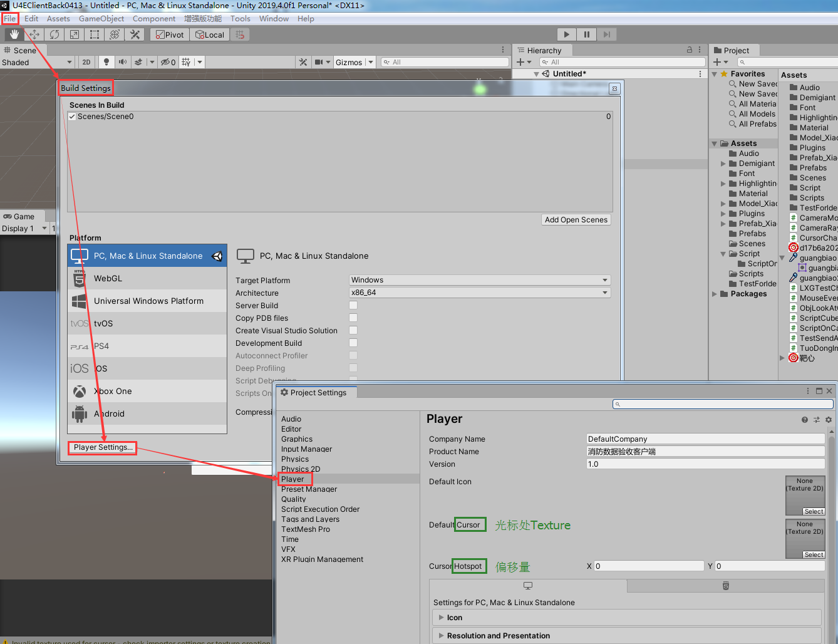This screenshot has width=838, height=644.
Task: Open the Component menu
Action: [x=154, y=19]
